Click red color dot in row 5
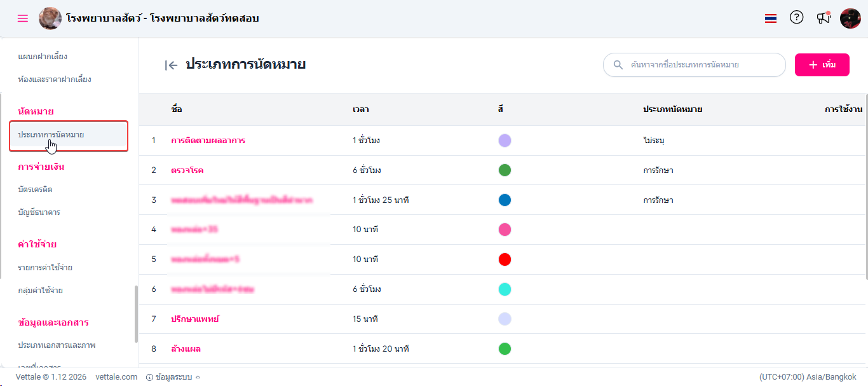The image size is (868, 386). 505,259
